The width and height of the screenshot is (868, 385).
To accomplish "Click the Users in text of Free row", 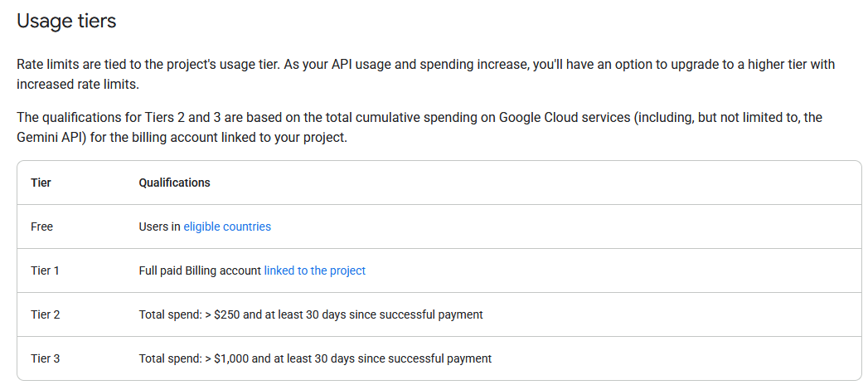I will click(x=159, y=227).
